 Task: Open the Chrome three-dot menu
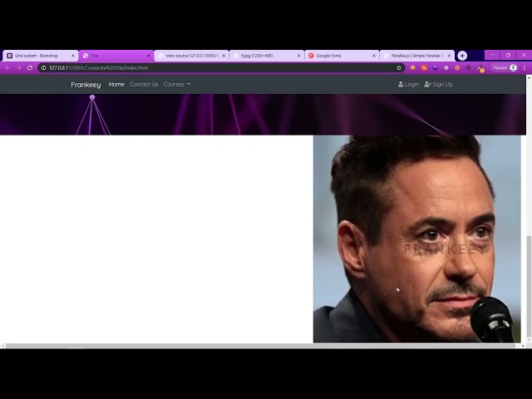525,68
